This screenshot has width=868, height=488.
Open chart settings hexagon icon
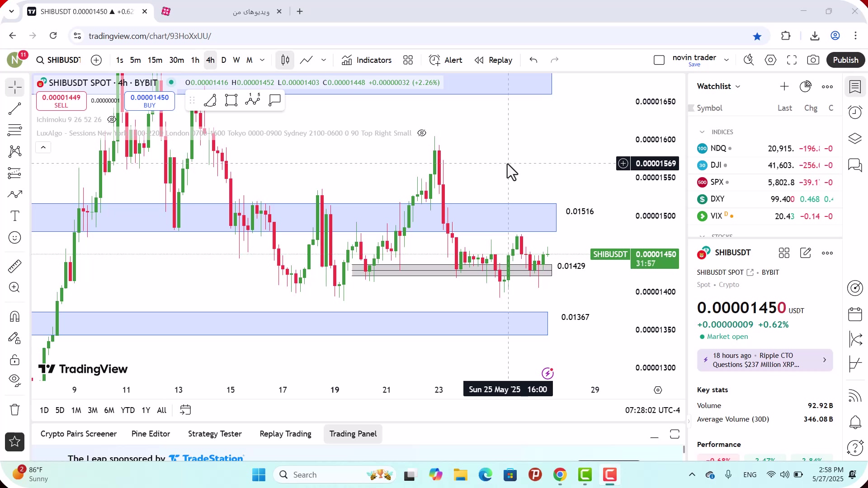point(771,60)
